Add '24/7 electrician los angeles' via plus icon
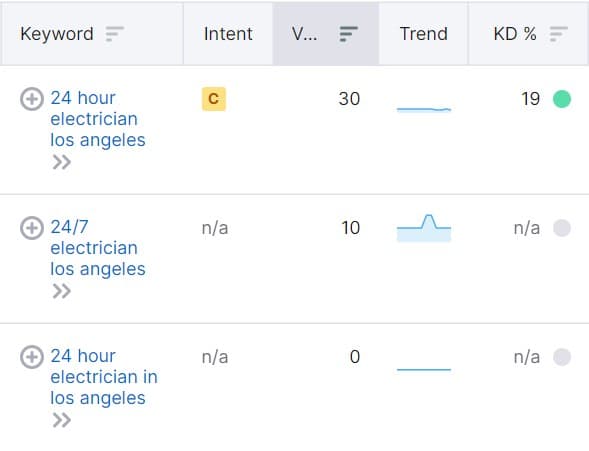589x451 pixels. pos(32,228)
